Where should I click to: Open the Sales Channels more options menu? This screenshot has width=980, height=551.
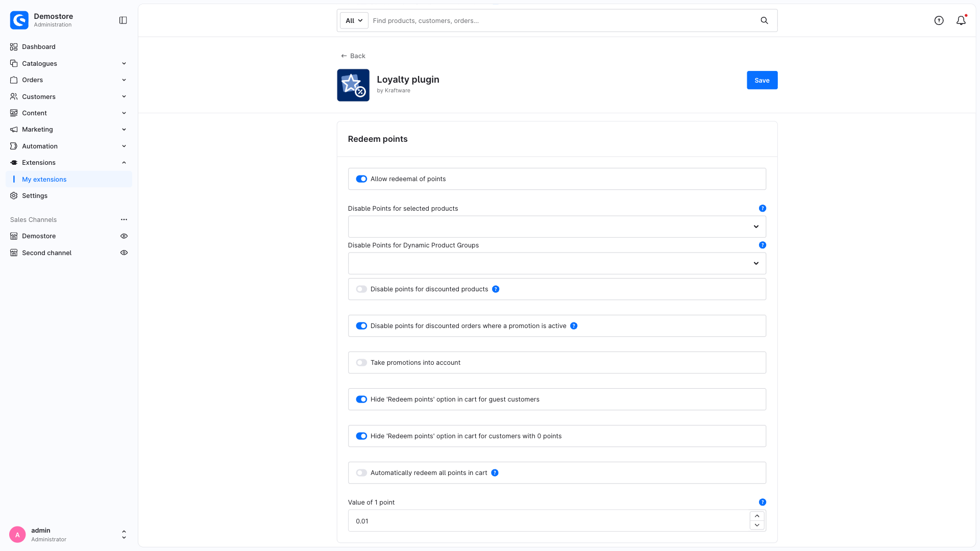click(x=124, y=219)
